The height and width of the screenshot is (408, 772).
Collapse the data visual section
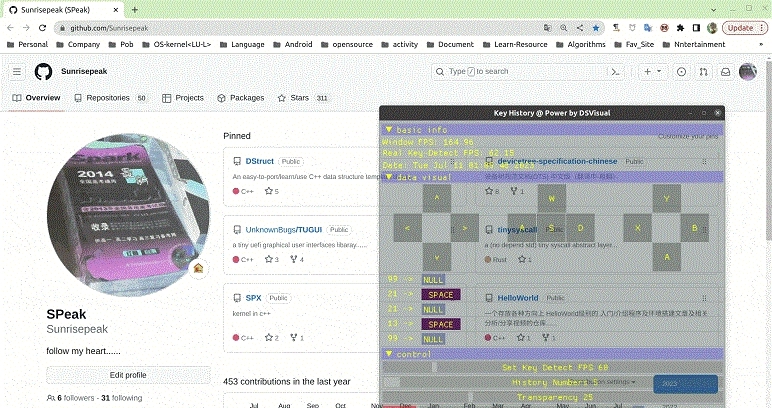(388, 177)
